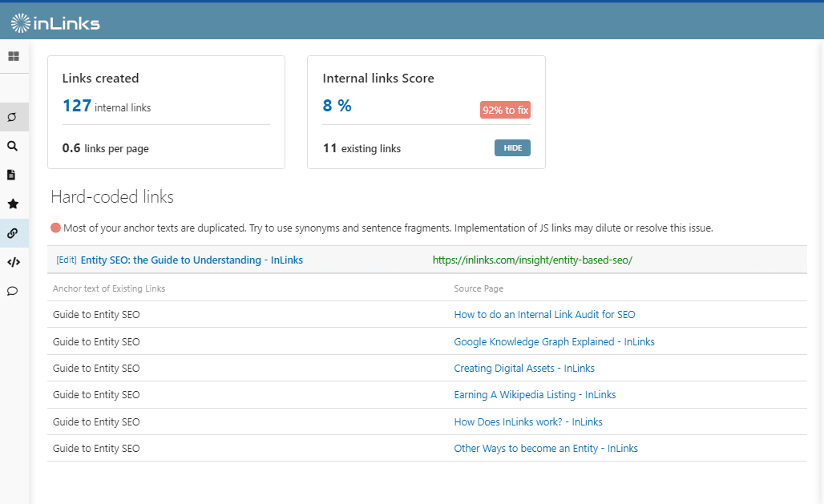This screenshot has width=824, height=504.
Task: Click the Hard-coded links heading
Action: tap(112, 196)
